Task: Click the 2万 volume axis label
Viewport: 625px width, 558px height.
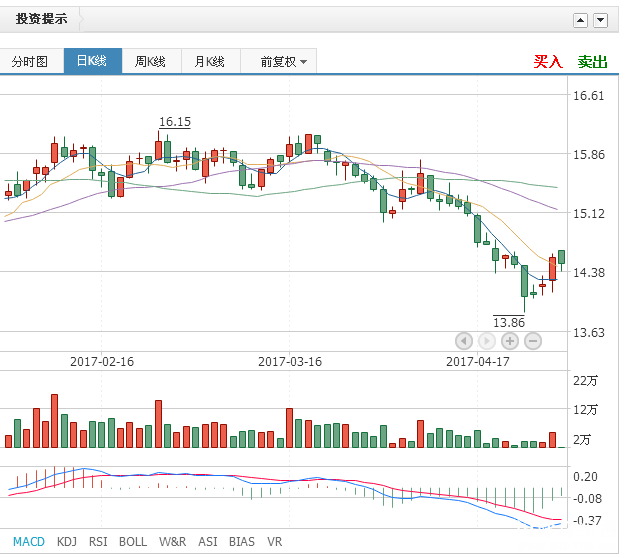Action: coord(582,440)
